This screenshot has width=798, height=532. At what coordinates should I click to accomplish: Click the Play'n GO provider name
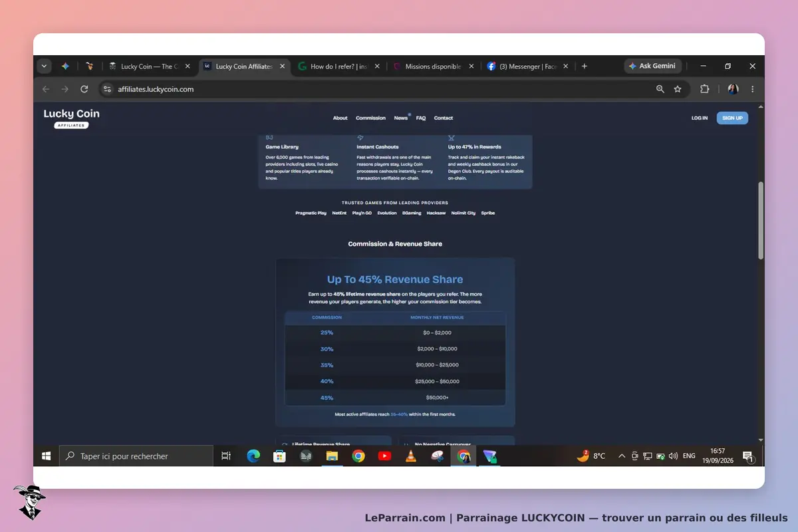[x=362, y=213]
